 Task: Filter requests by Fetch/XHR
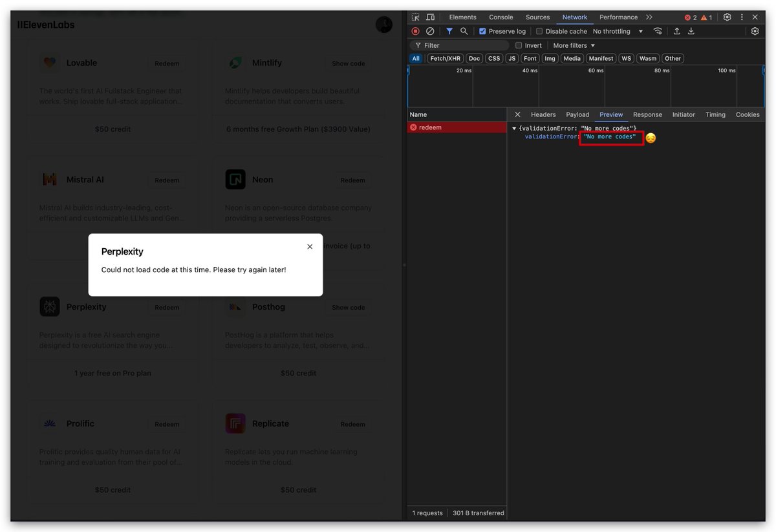click(x=446, y=58)
